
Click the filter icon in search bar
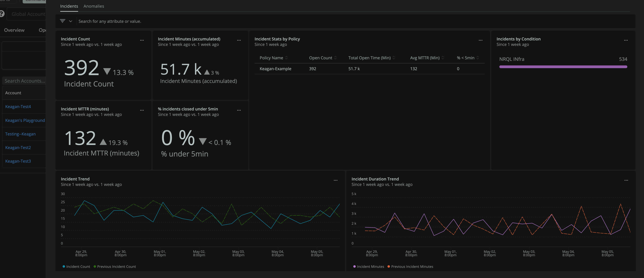(x=62, y=21)
